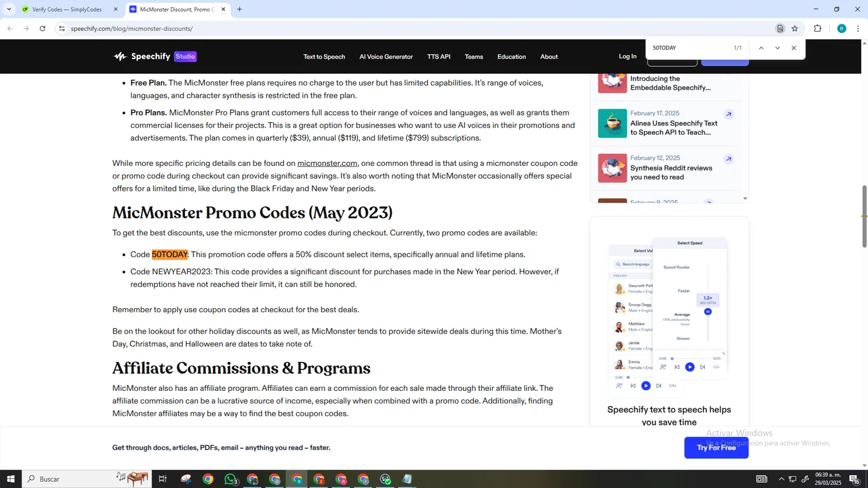
Task: Close the find-in-page bar
Action: click(794, 48)
